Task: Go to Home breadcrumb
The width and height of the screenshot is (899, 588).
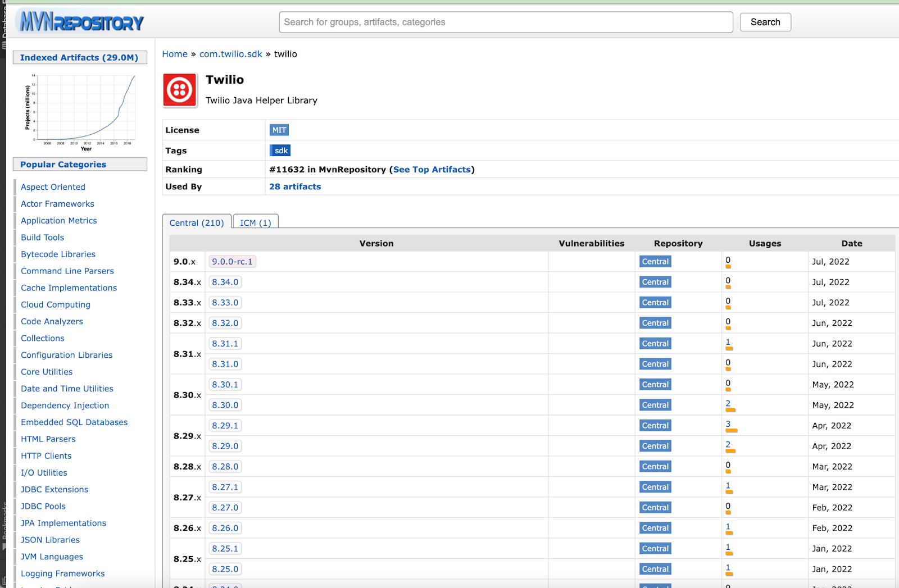Action: 175,54
